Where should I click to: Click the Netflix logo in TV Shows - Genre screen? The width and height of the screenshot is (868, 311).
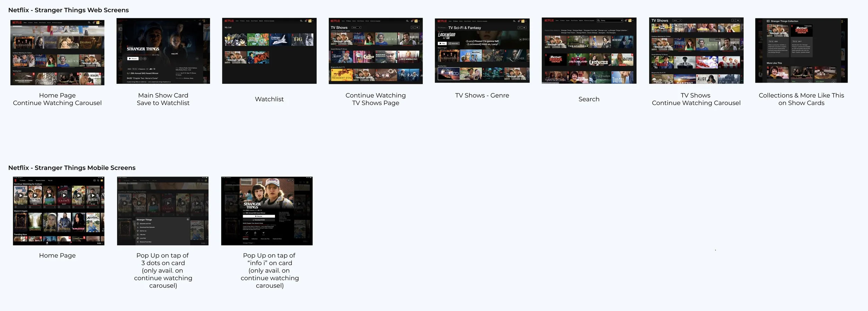(x=442, y=21)
